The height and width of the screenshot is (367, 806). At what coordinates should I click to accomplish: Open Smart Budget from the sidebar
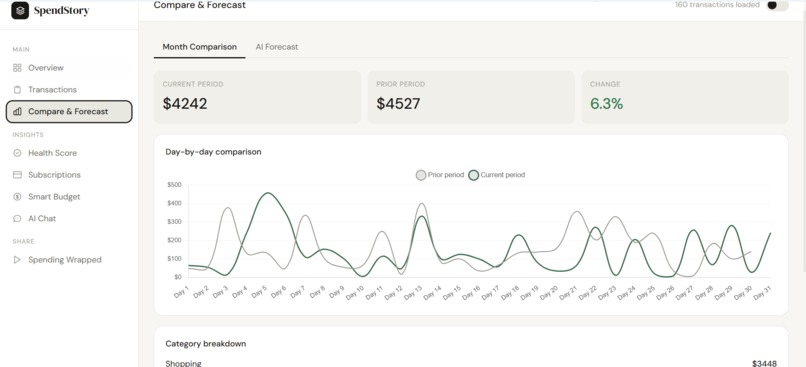[69, 197]
